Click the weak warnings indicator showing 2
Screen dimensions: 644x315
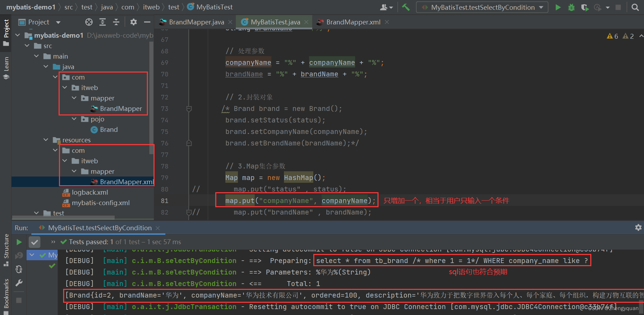628,36
